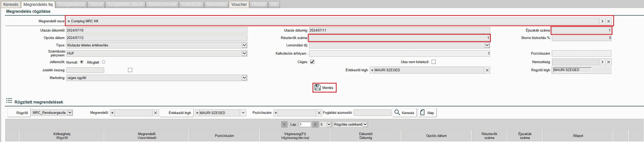
Task: Click the Foglalási azonosító input field
Action: 373,113
